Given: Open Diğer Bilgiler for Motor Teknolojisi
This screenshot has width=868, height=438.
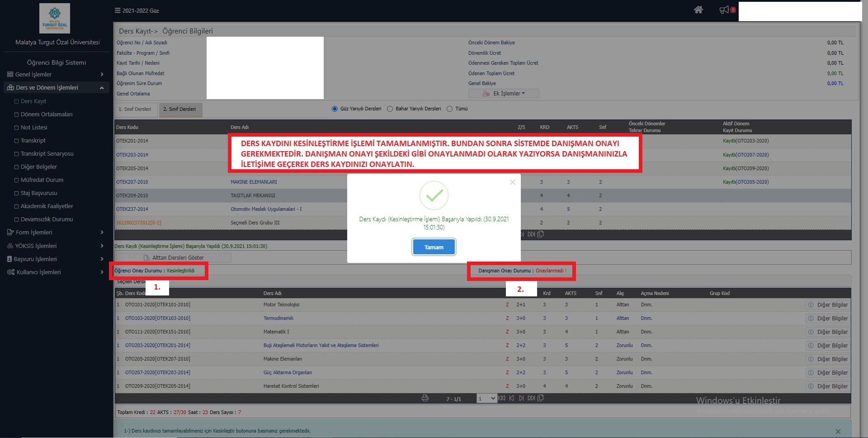Looking at the screenshot, I should point(828,305).
